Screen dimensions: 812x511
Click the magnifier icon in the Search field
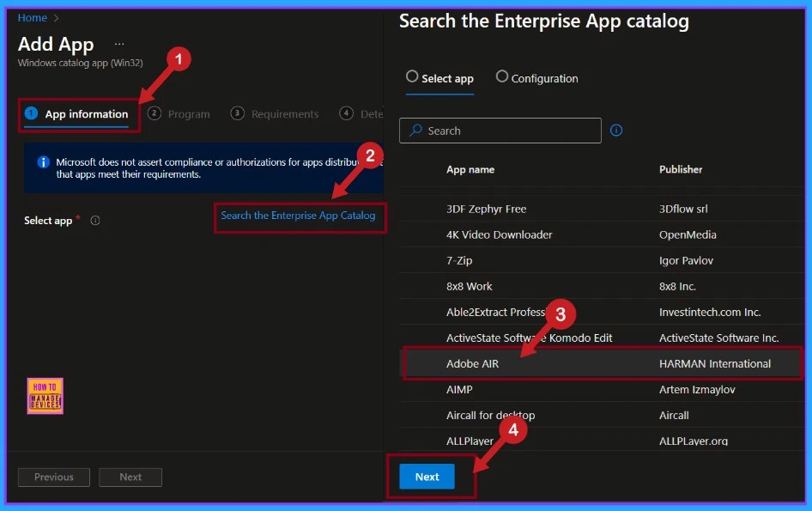415,130
